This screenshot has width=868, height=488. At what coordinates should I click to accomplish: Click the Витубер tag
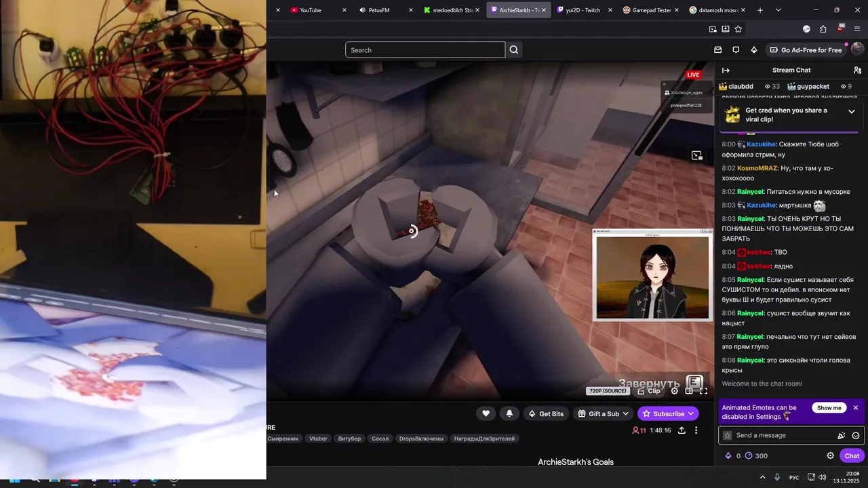[x=349, y=439]
